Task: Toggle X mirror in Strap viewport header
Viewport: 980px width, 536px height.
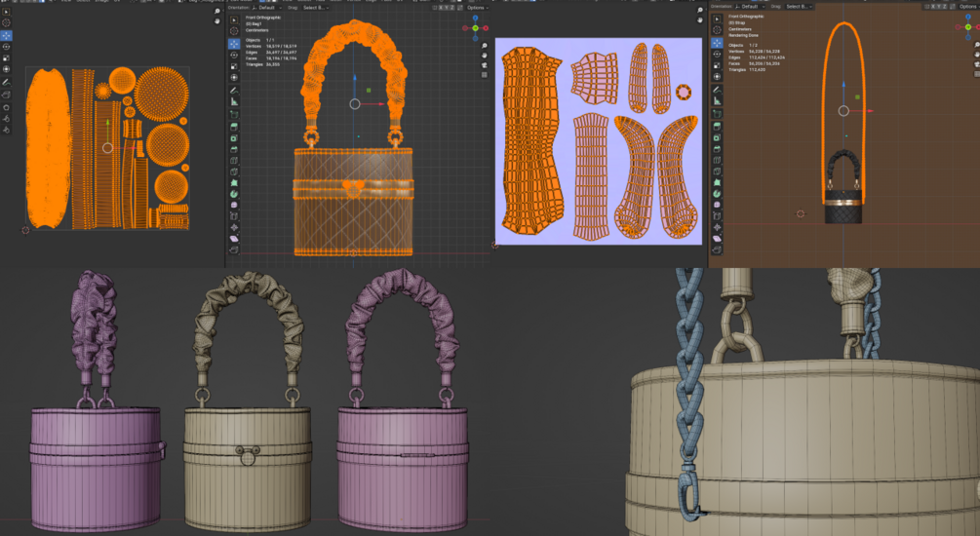Action: 933,6
